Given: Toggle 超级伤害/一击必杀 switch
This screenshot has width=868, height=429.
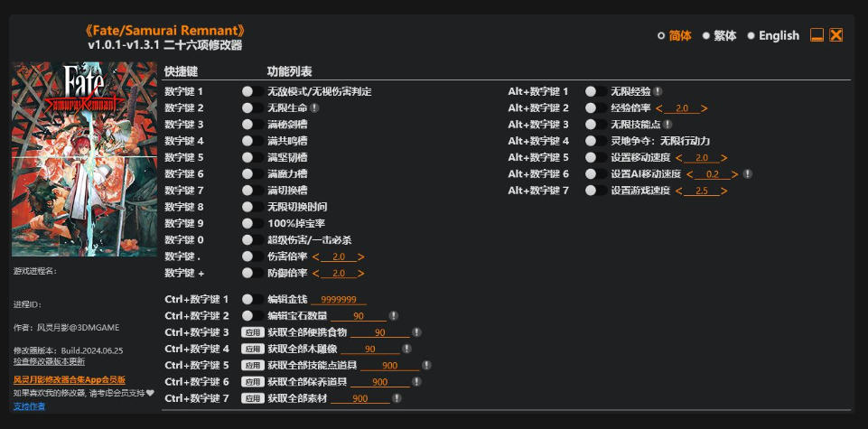Looking at the screenshot, I should coord(252,240).
